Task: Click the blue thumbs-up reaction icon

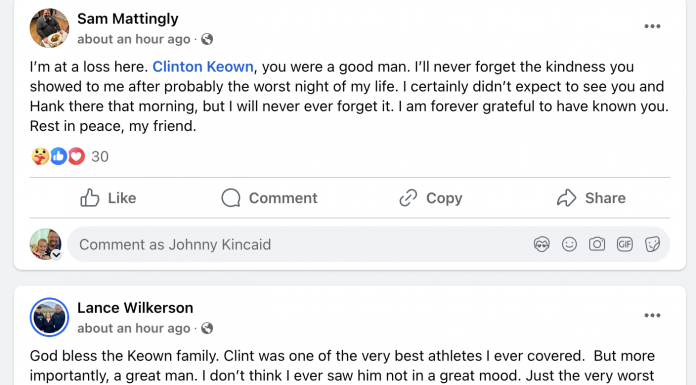Action: (59, 156)
